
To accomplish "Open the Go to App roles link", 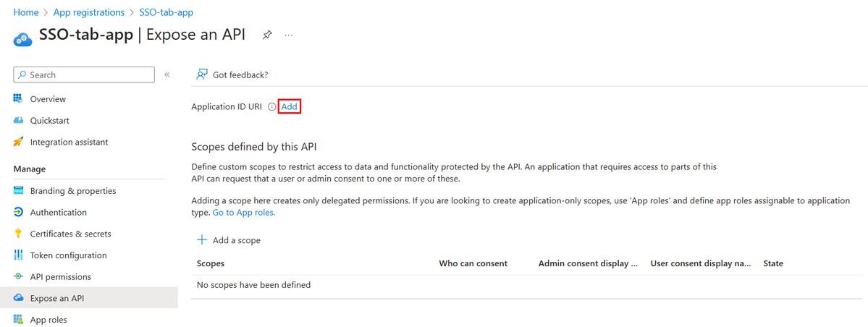I will pos(244,213).
